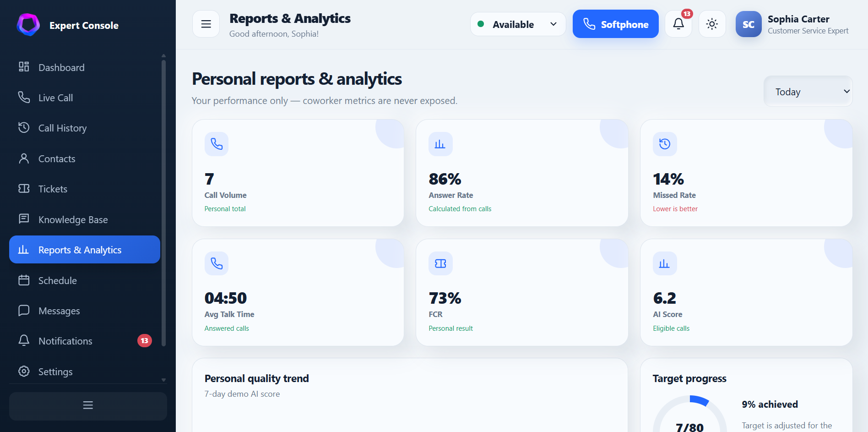This screenshot has height=432, width=868.
Task: Click the FCR ticket icon
Action: point(440,263)
